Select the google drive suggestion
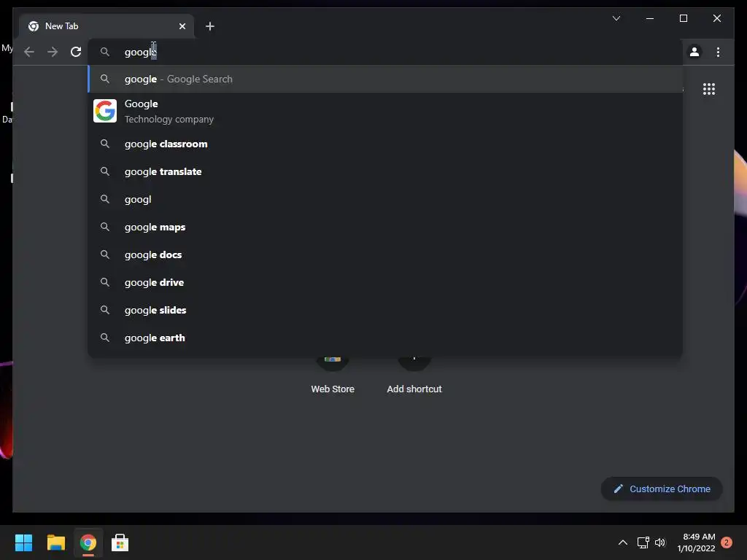 385,282
